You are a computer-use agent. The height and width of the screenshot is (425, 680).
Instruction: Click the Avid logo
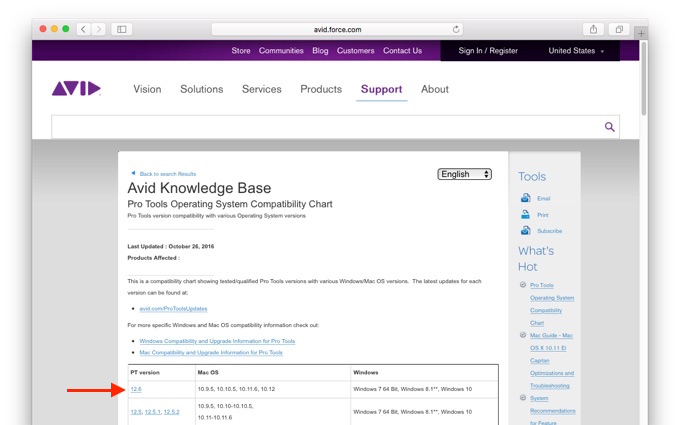click(x=76, y=89)
